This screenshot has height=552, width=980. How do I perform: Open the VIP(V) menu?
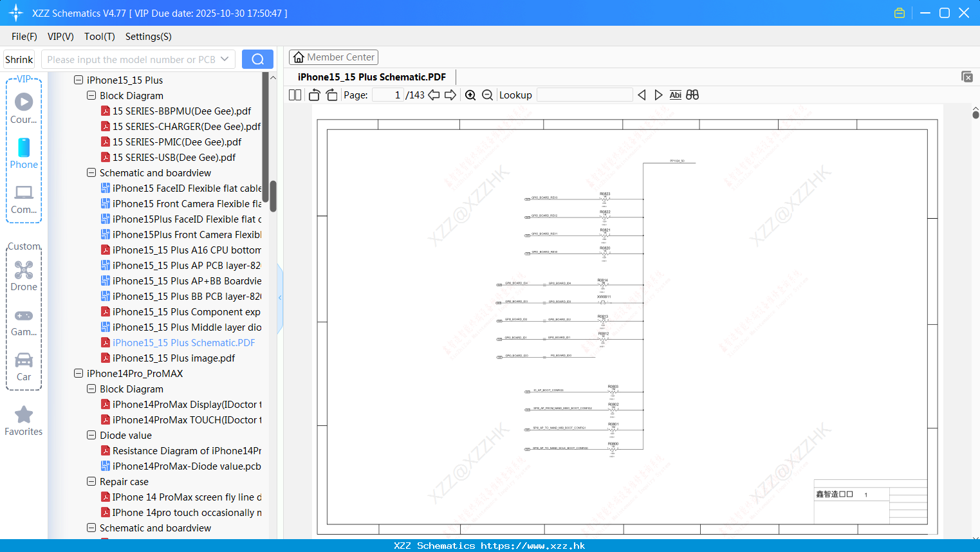(x=60, y=37)
